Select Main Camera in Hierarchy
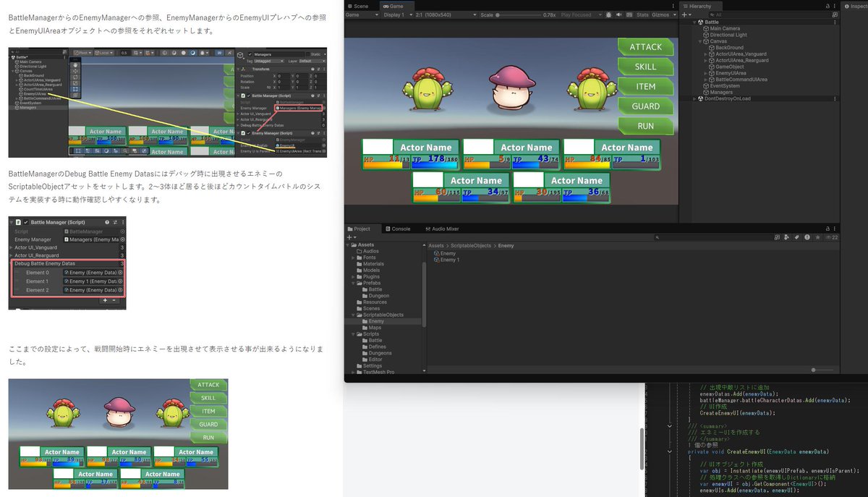868x497 pixels. 723,28
